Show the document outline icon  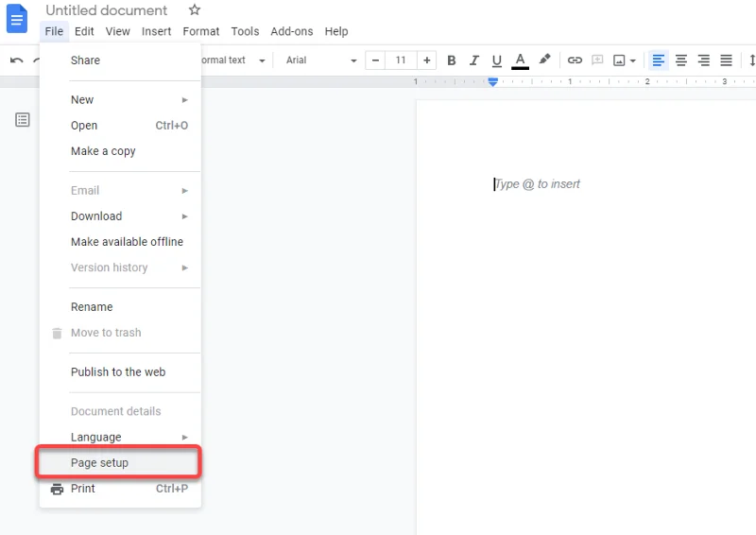tap(22, 120)
